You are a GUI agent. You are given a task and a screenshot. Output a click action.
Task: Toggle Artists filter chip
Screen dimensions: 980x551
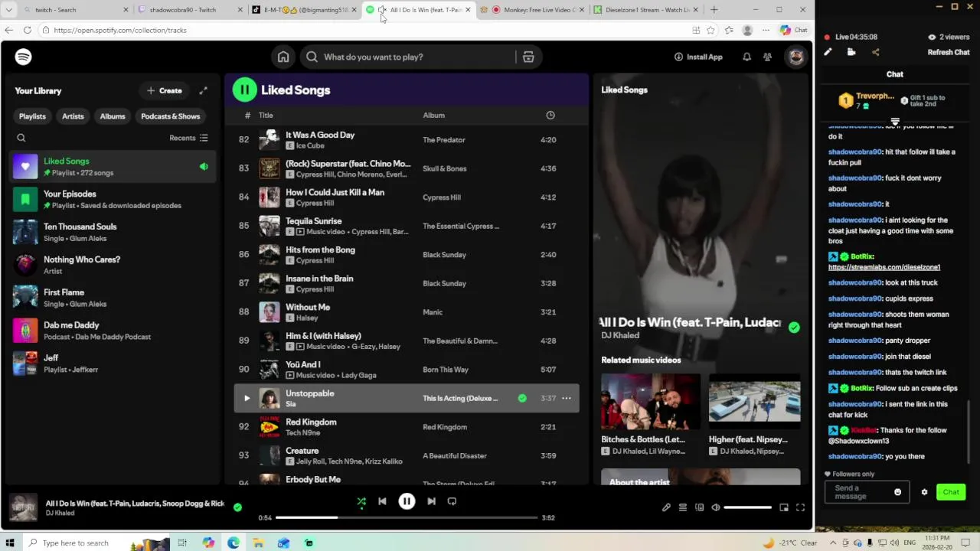73,116
